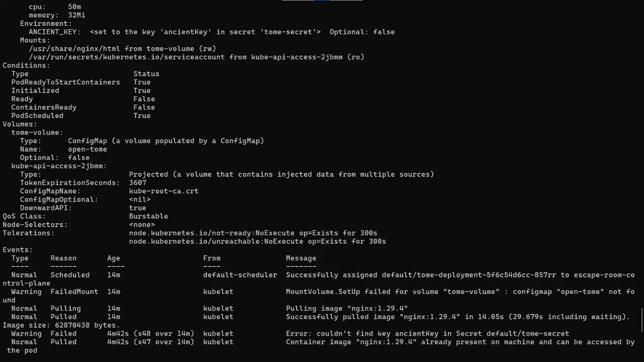Click the default-scheduler event source
644x362 pixels.
point(240,275)
